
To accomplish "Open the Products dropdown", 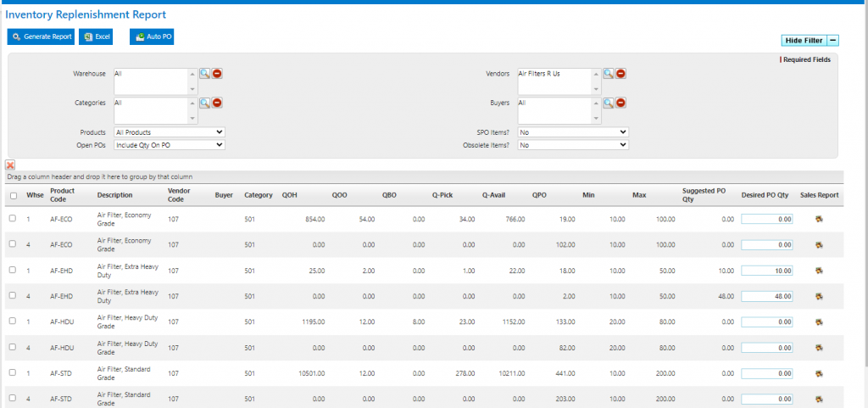I will point(170,132).
